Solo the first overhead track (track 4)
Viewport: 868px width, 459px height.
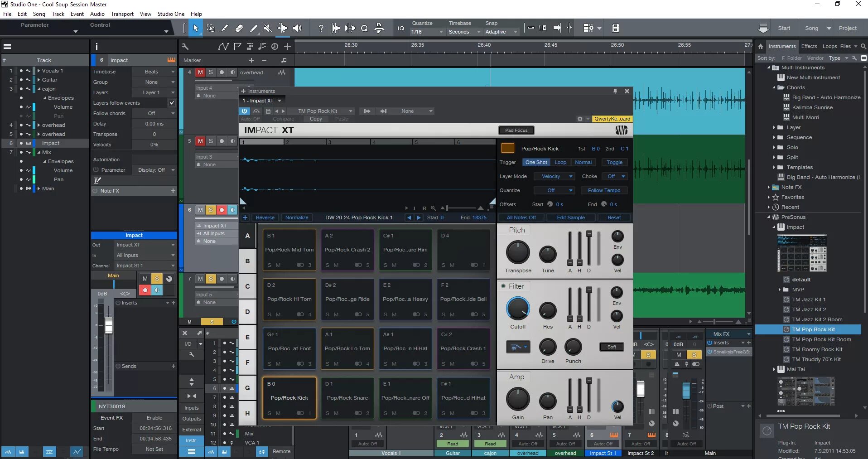(211, 72)
